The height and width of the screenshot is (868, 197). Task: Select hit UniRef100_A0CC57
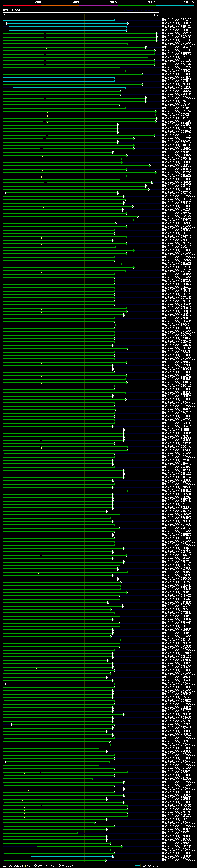click(x=177, y=805)
